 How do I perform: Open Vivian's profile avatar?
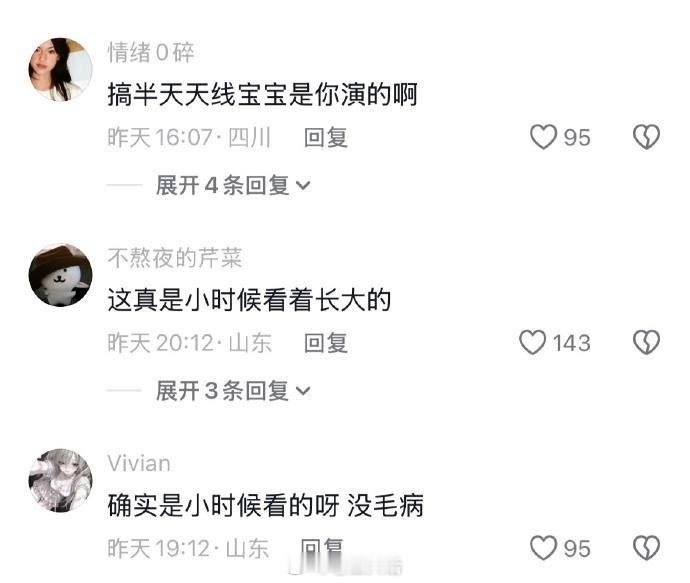coord(60,480)
